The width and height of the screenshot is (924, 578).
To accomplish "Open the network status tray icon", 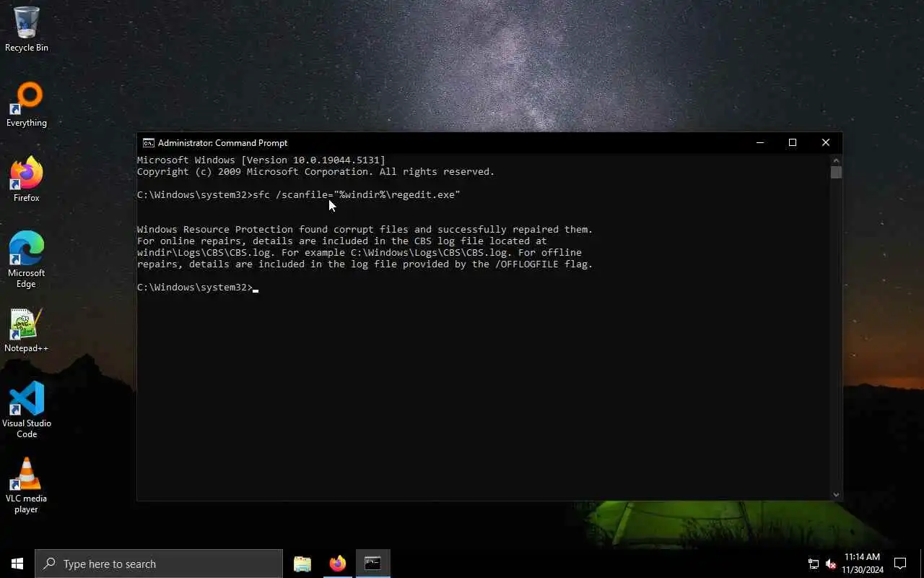I will 814,564.
